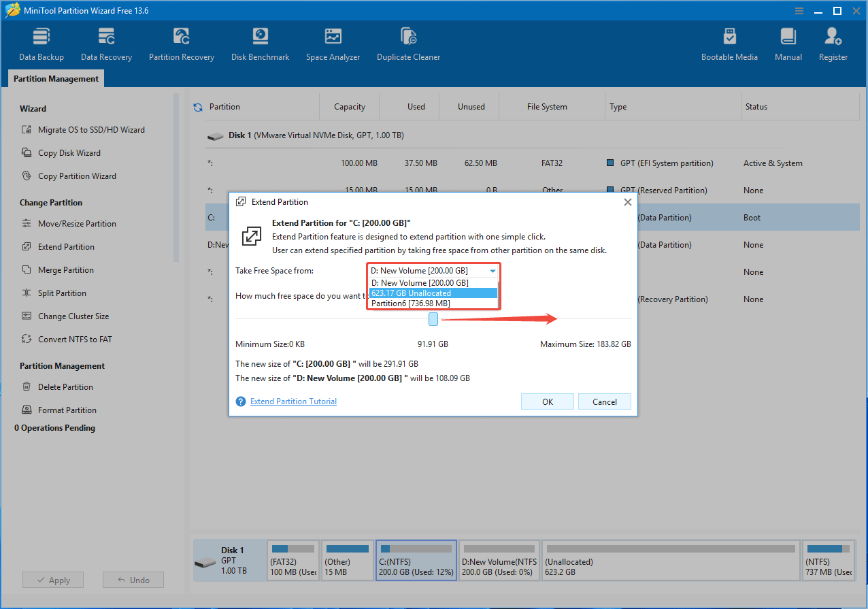
Task: Select Move/Resize Partition in sidebar
Action: [x=69, y=224]
